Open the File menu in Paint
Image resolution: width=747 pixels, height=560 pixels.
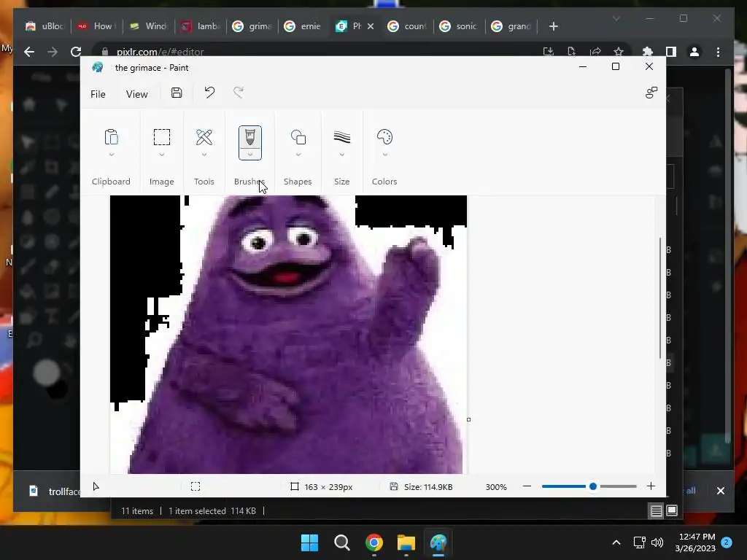(98, 94)
